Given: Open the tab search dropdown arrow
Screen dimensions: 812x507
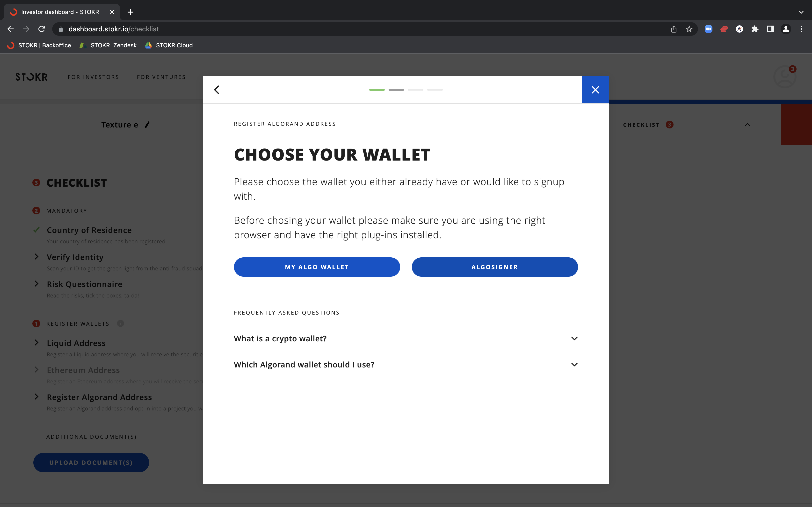Looking at the screenshot, I should point(801,12).
